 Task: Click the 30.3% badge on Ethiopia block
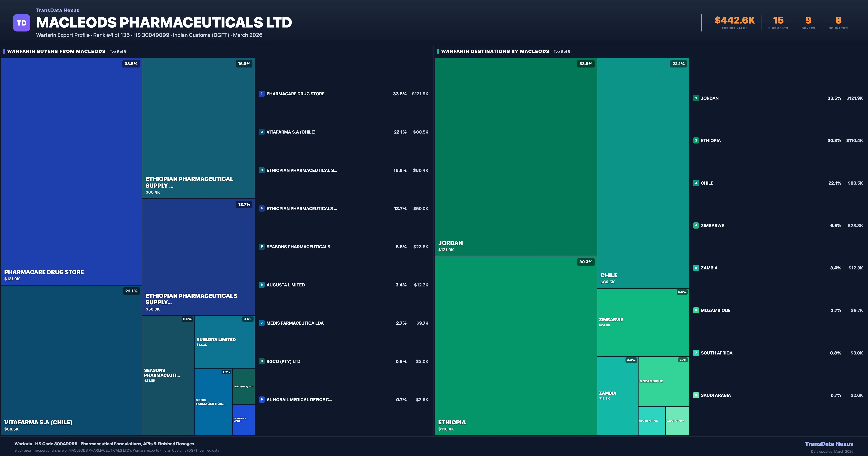coord(586,262)
